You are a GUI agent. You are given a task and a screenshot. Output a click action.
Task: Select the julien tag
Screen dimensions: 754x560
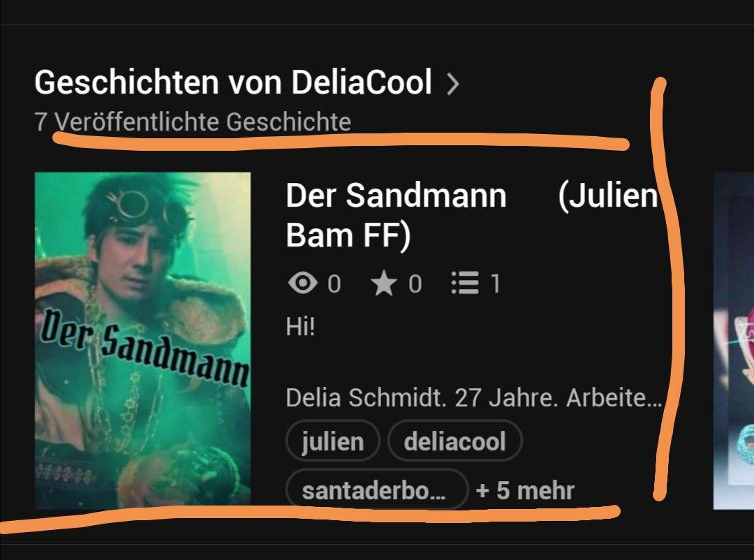[333, 441]
